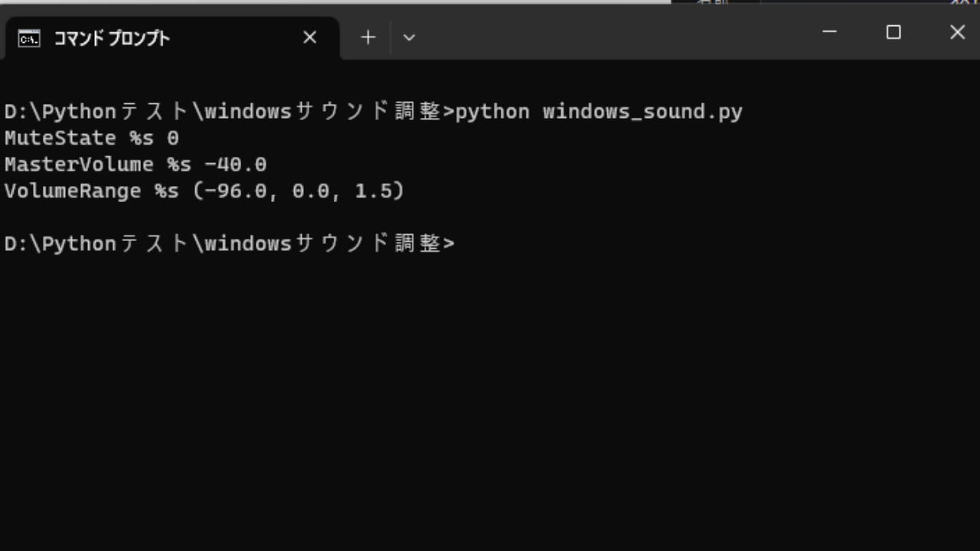This screenshot has width=980, height=551.
Task: Minimize the Windows Terminal window
Action: click(829, 32)
